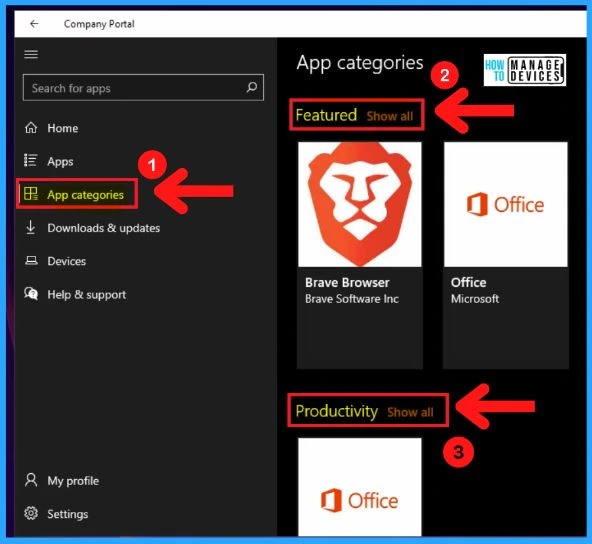Open My profile label
The width and height of the screenshot is (592, 544).
(x=73, y=481)
